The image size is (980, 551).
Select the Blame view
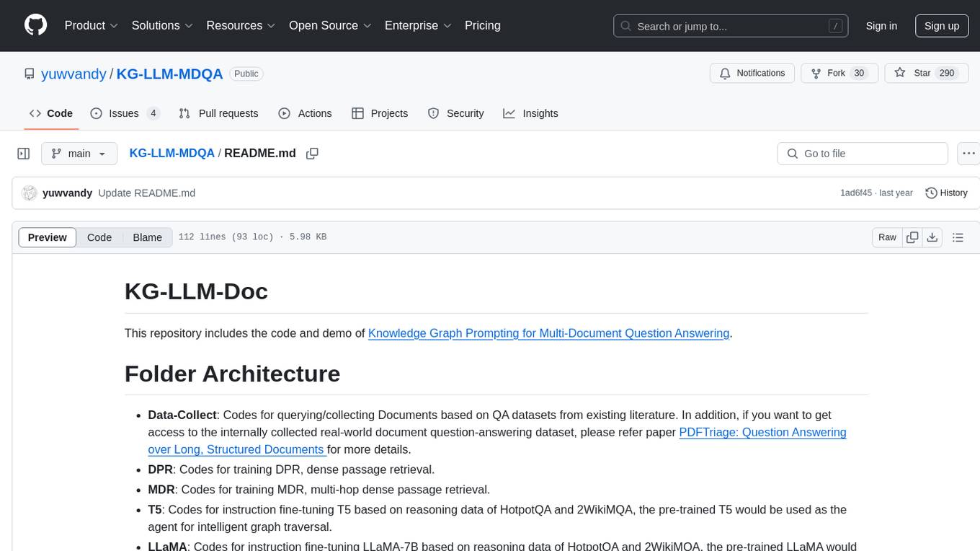point(147,237)
